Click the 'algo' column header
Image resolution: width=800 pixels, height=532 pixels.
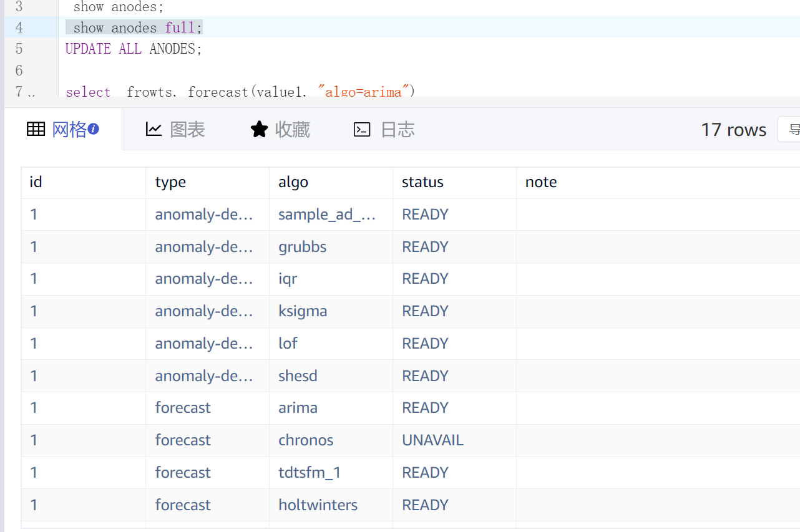[293, 182]
